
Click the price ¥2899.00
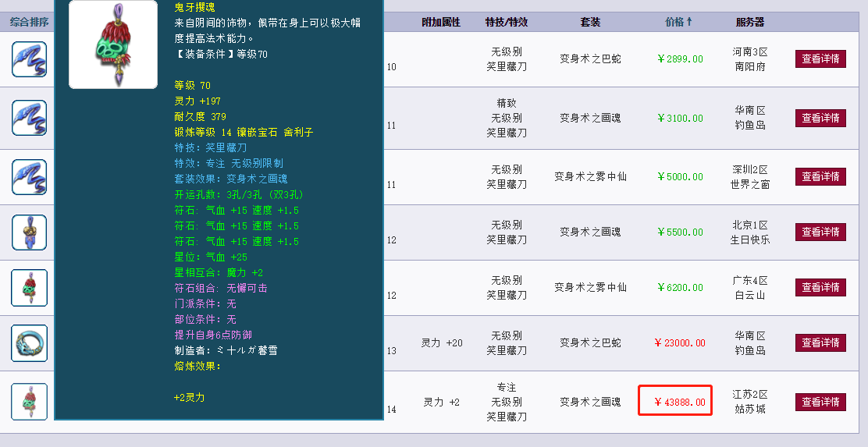tap(681, 59)
